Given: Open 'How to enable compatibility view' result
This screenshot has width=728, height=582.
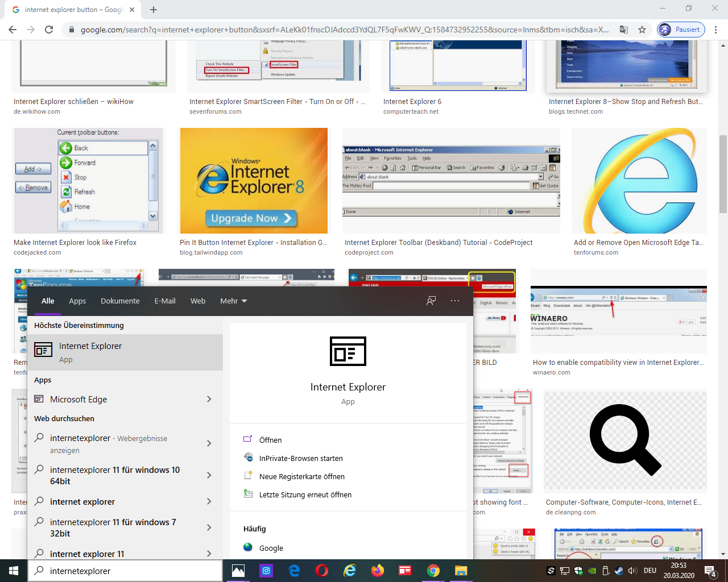Looking at the screenshot, I should pyautogui.click(x=618, y=362).
